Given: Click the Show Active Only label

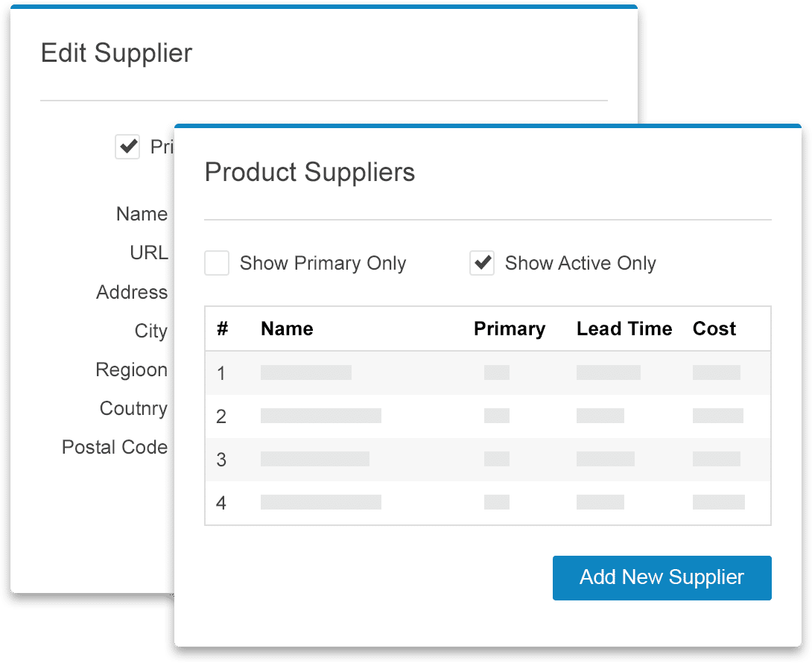Looking at the screenshot, I should (x=580, y=264).
